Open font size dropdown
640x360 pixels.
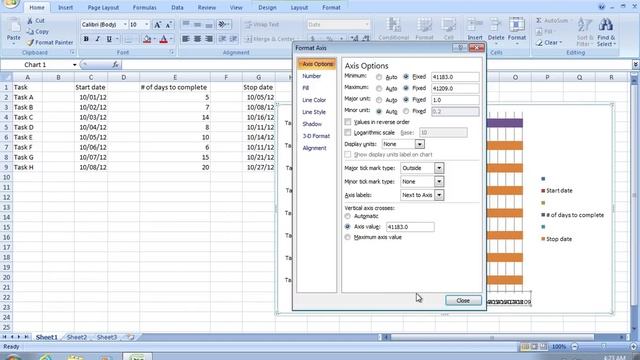(x=147, y=24)
